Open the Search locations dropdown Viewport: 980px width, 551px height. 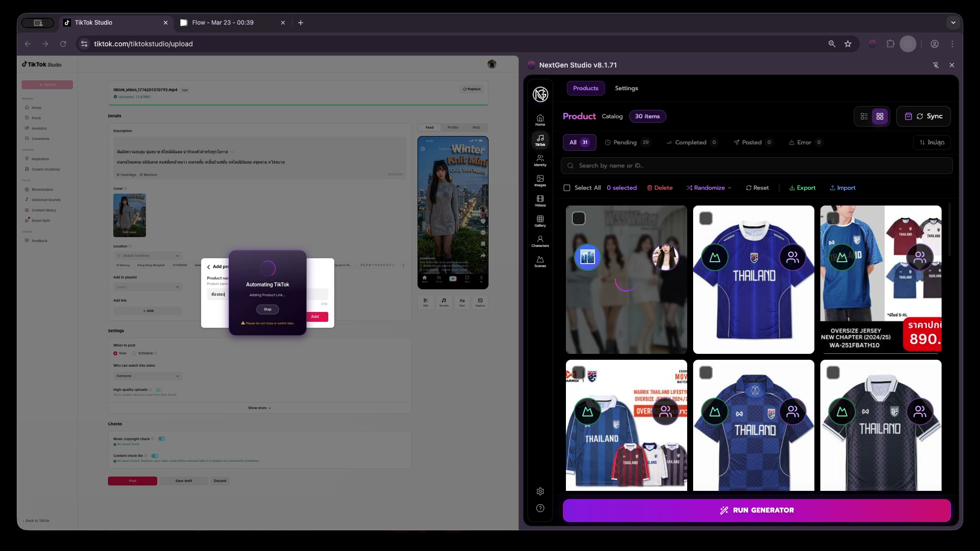coord(148,256)
